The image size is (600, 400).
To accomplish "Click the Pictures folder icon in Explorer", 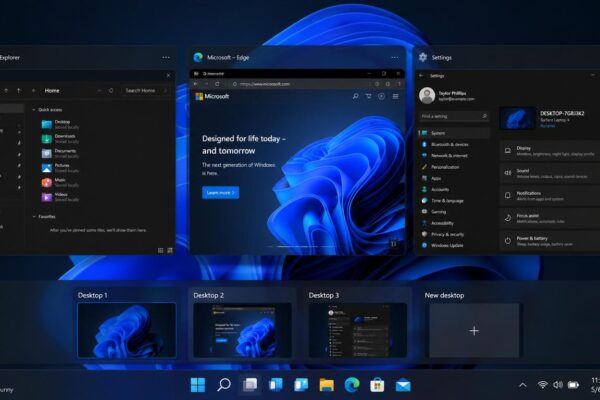I will click(47, 168).
